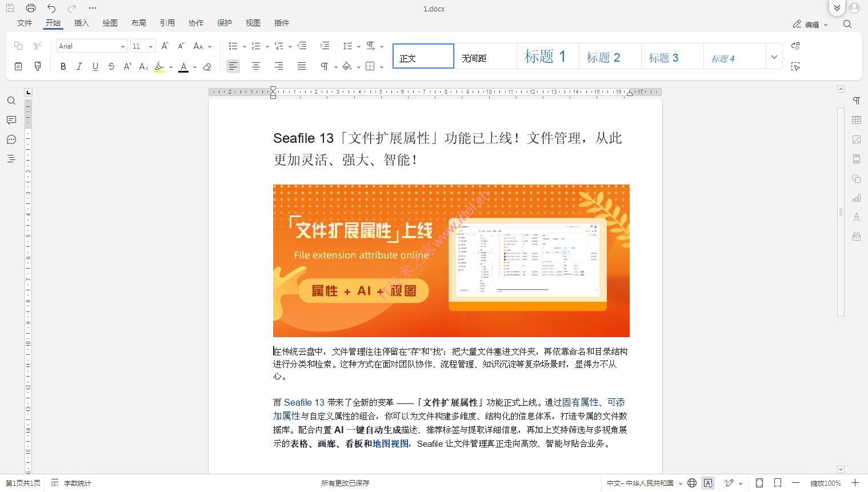Open the 插入 menu tab
The image size is (868, 492).
pos(82,23)
